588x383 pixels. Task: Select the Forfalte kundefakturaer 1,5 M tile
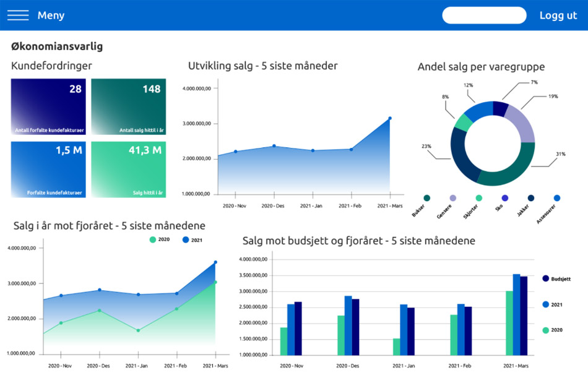tap(48, 170)
